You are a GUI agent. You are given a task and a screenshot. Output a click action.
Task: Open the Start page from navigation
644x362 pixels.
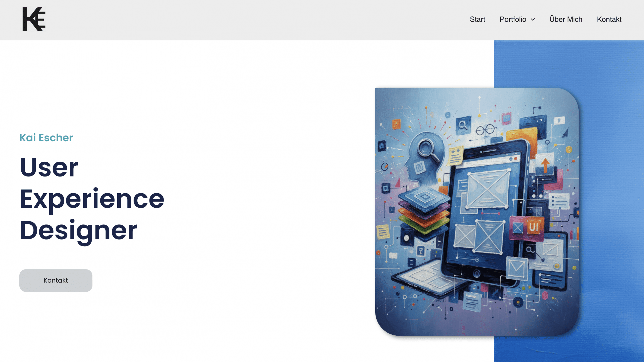[x=477, y=19]
